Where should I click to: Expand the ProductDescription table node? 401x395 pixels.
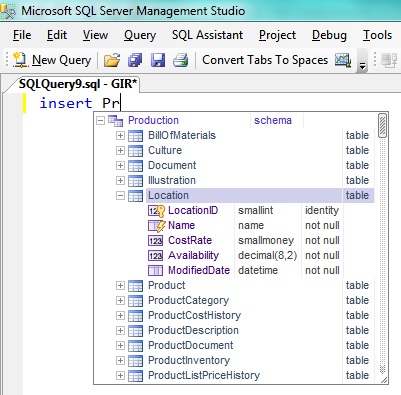coord(120,330)
